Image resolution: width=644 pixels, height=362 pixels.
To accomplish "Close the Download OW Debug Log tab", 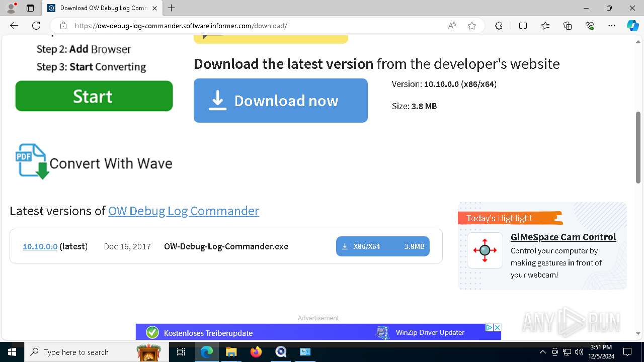I will (154, 8).
